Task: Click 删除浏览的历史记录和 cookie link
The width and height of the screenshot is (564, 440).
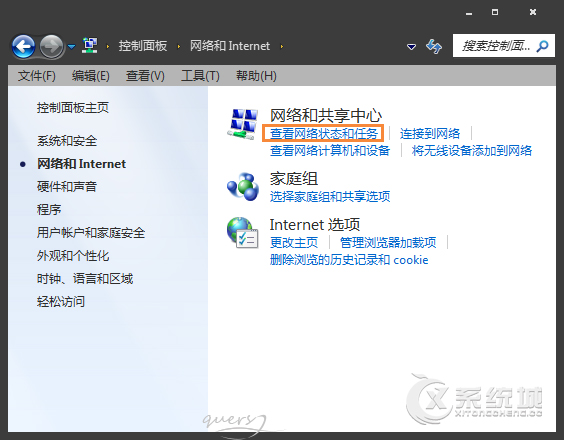Action: point(349,259)
